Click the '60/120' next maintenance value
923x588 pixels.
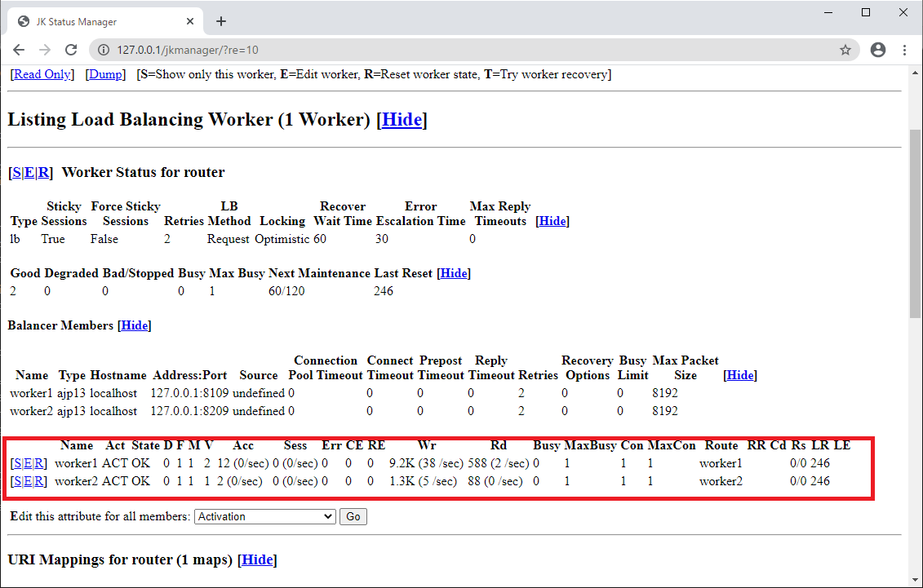click(286, 291)
